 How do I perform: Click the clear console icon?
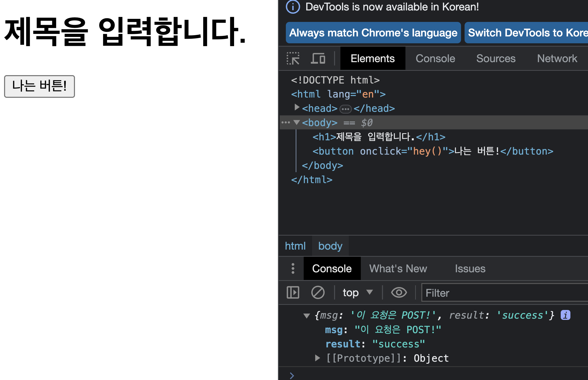click(x=318, y=292)
